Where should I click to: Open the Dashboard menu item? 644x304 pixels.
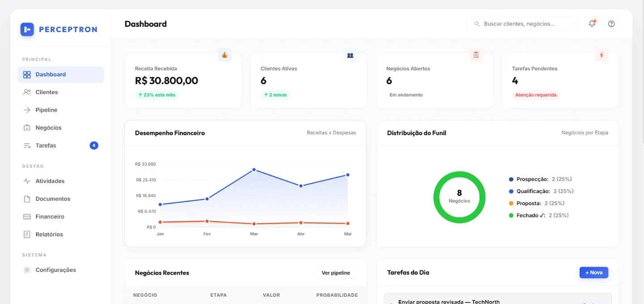(60, 75)
